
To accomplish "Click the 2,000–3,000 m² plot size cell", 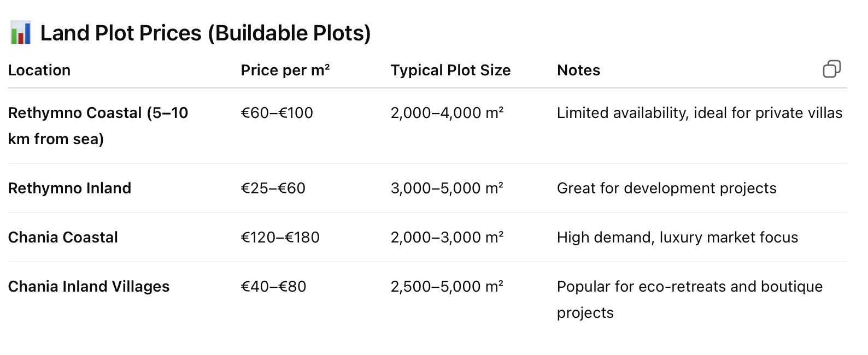I will [447, 238].
